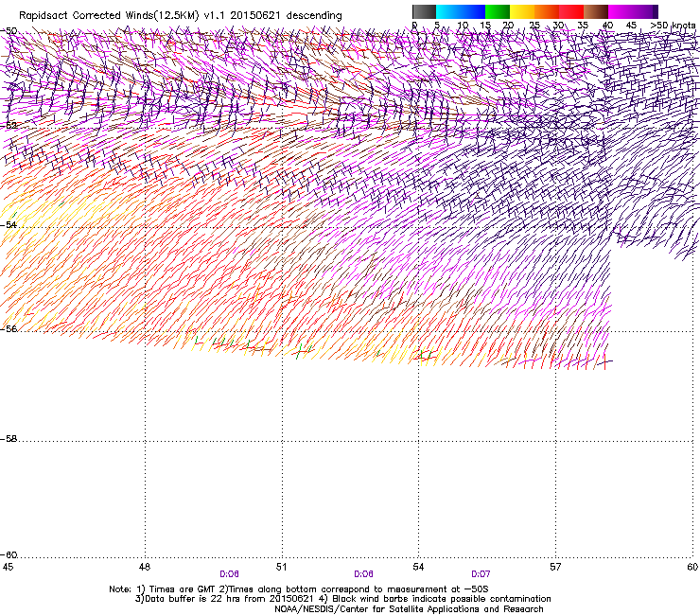
Task: Click the '-54' latitude axis label
Action: point(9,224)
